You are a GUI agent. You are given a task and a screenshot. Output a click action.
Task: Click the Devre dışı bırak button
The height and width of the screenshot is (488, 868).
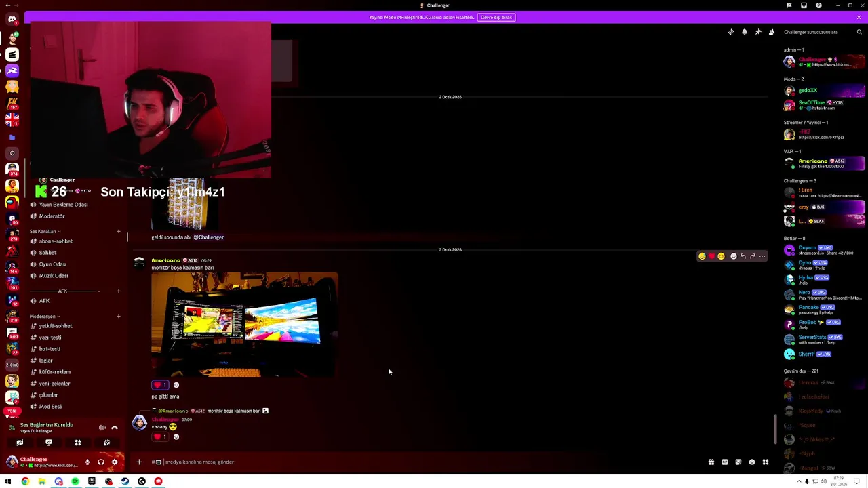tap(496, 17)
